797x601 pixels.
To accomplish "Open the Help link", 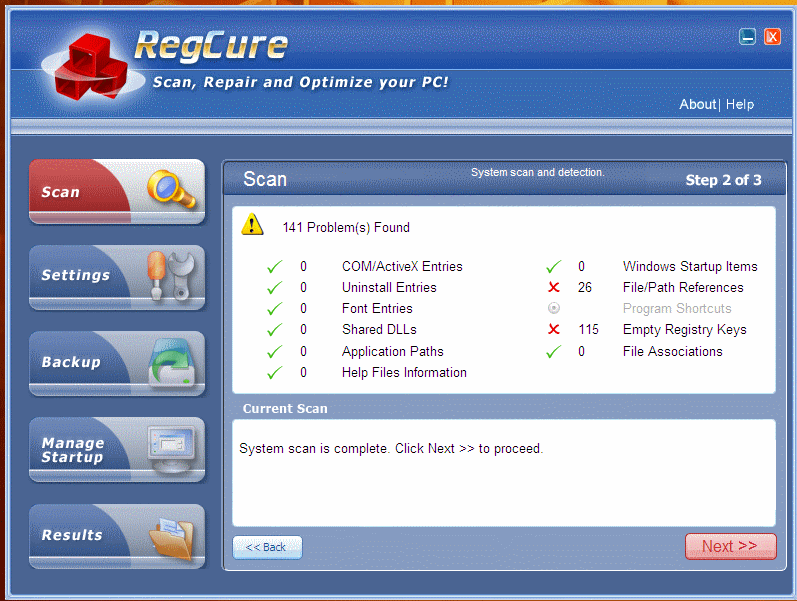I will 740,104.
